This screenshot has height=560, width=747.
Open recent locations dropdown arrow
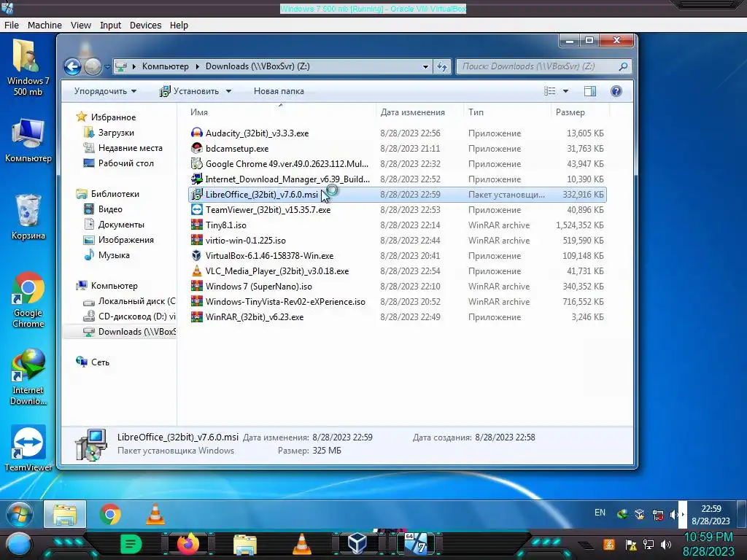point(107,66)
